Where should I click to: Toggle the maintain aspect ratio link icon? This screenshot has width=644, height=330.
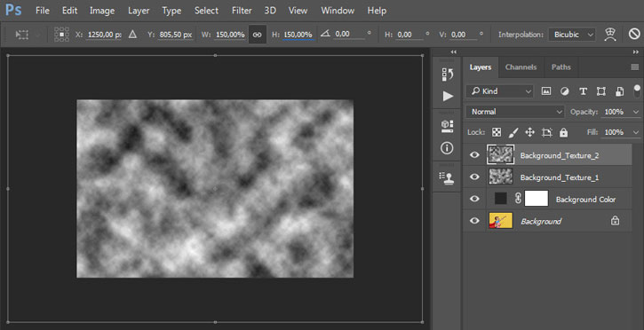coord(257,35)
